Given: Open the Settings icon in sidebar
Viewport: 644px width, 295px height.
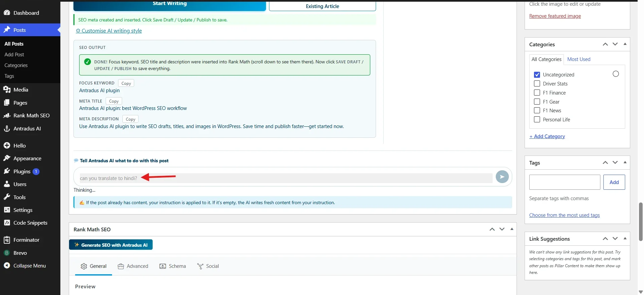Looking at the screenshot, I should pos(7,210).
